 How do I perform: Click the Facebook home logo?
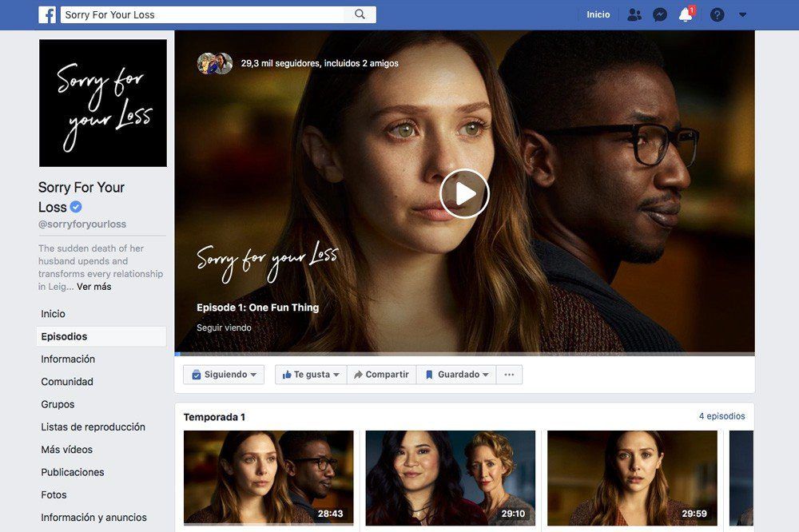[x=47, y=14]
